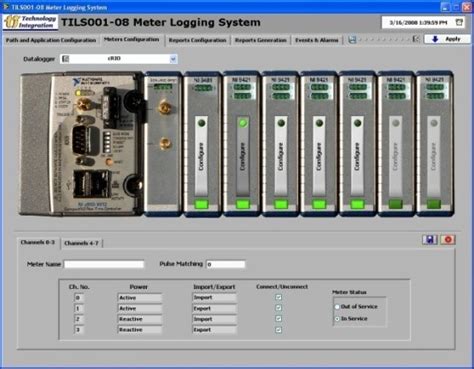Click the grey LED on the last NI 9421 module
The height and width of the screenshot is (369, 474).
[434, 123]
